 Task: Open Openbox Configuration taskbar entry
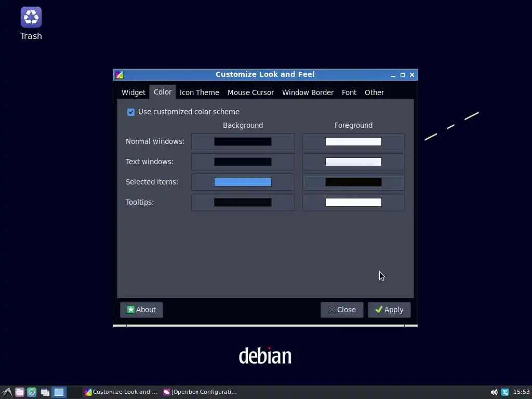(200, 392)
